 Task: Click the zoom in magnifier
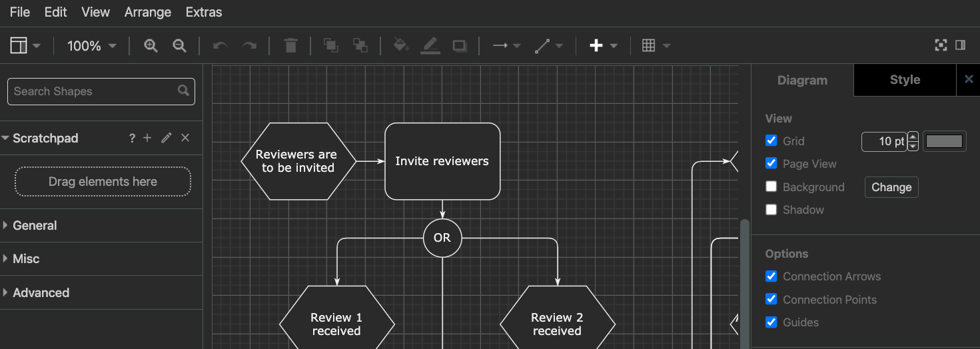pos(151,45)
